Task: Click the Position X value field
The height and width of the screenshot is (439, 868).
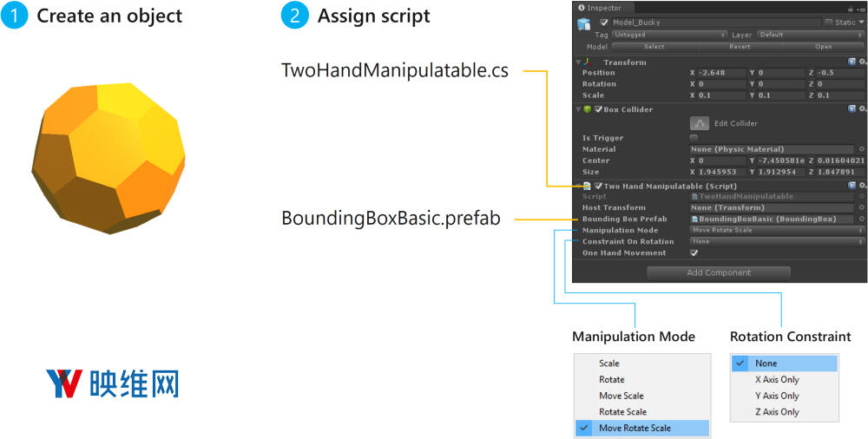Action: click(x=720, y=73)
